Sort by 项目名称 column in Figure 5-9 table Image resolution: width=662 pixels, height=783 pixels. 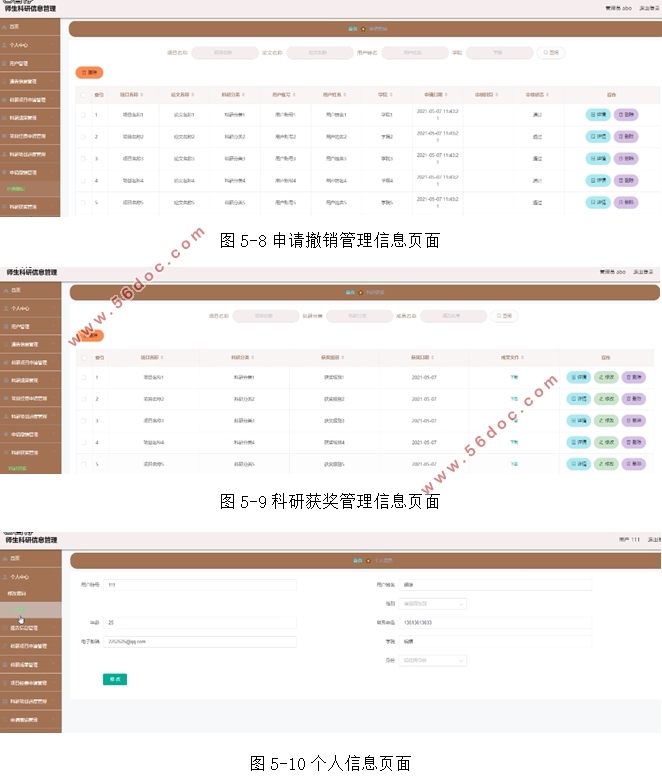162,358
